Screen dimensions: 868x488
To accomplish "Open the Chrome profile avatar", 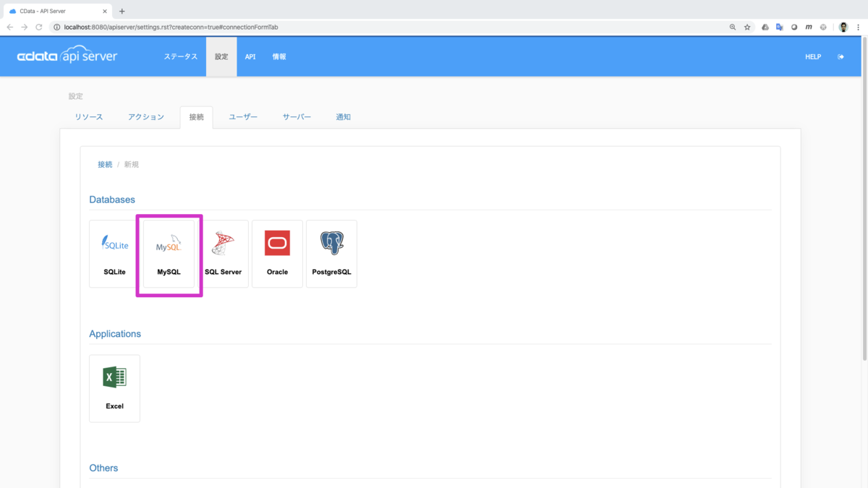I will coord(843,27).
